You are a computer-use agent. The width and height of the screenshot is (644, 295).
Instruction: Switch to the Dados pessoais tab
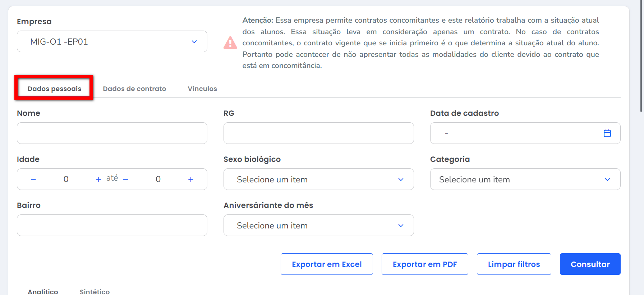(54, 88)
